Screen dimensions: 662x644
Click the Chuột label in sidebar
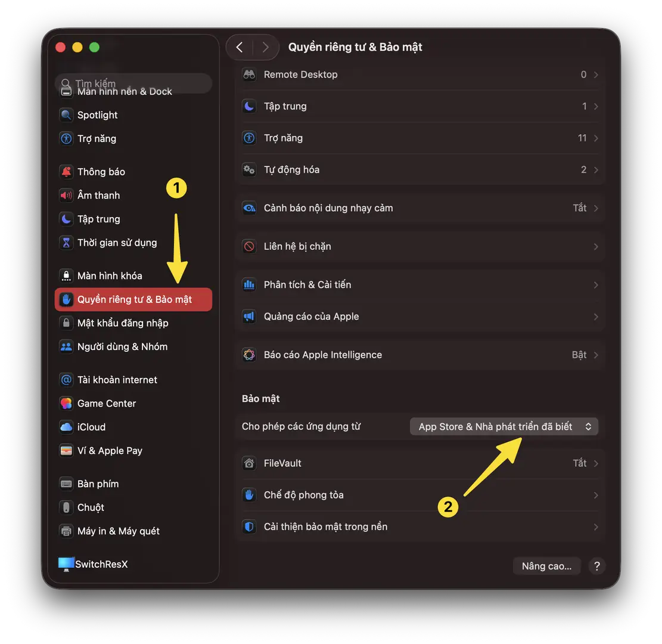pyautogui.click(x=91, y=507)
